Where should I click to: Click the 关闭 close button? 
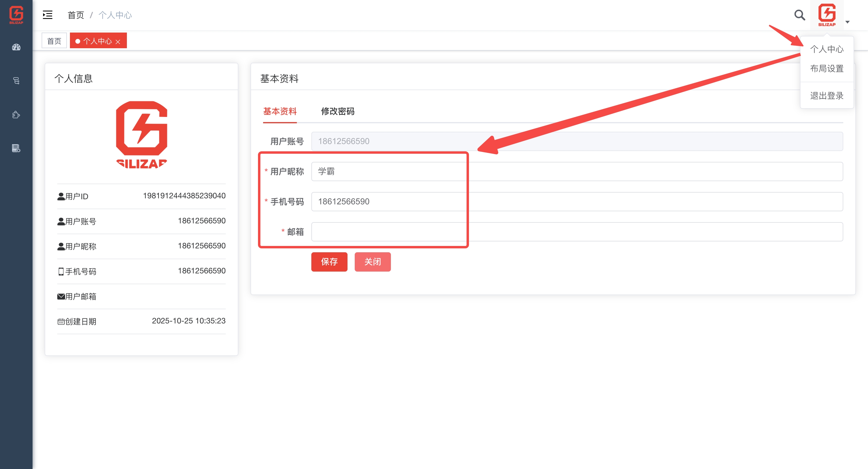point(372,262)
